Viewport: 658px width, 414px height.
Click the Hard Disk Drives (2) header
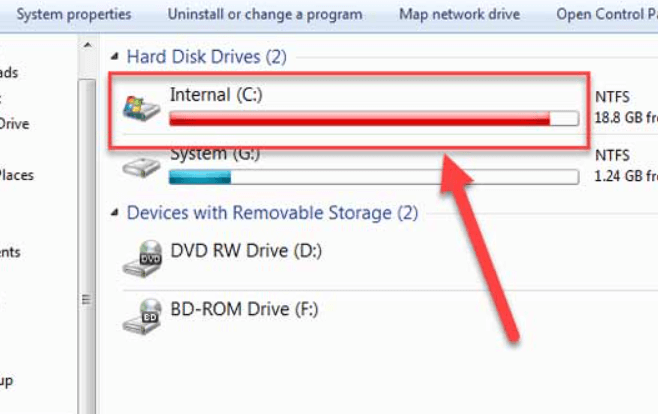[x=206, y=57]
